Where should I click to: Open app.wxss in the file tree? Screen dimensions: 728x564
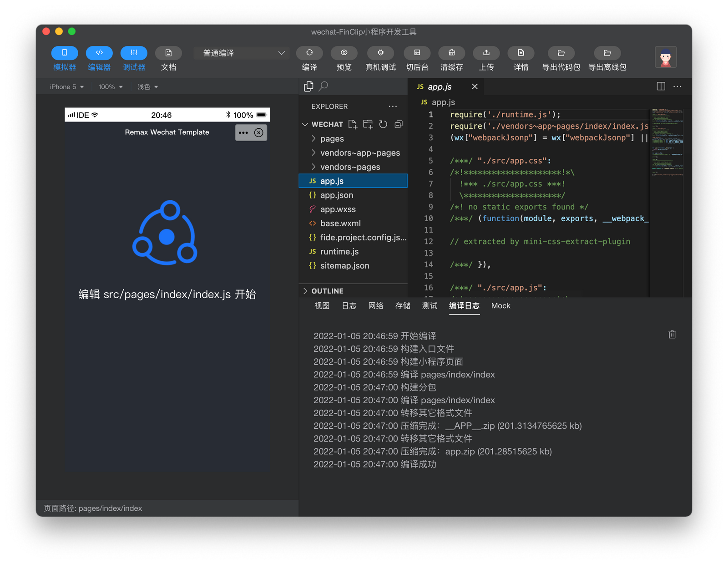353,209
